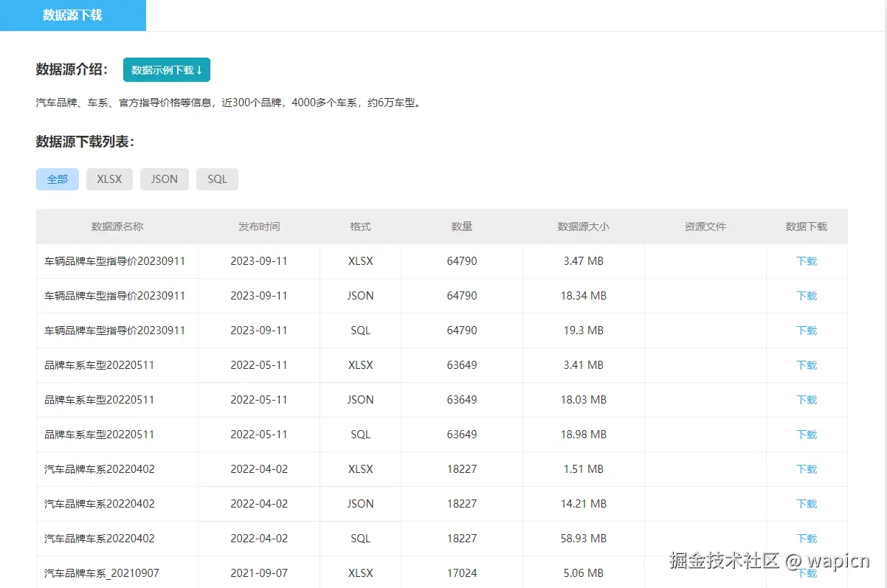887x588 pixels.
Task: Filter the list by SQL format
Action: pyautogui.click(x=217, y=179)
